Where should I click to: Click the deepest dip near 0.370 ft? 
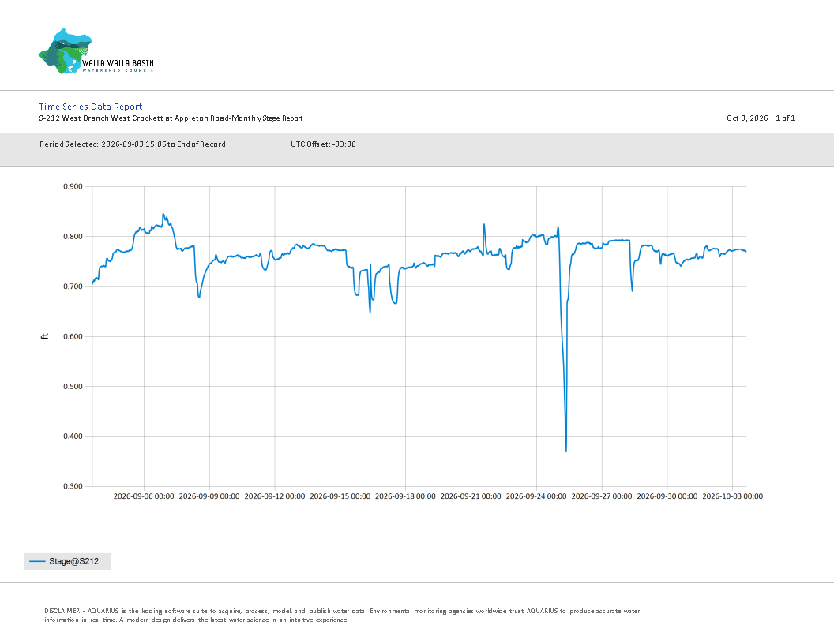(566, 451)
